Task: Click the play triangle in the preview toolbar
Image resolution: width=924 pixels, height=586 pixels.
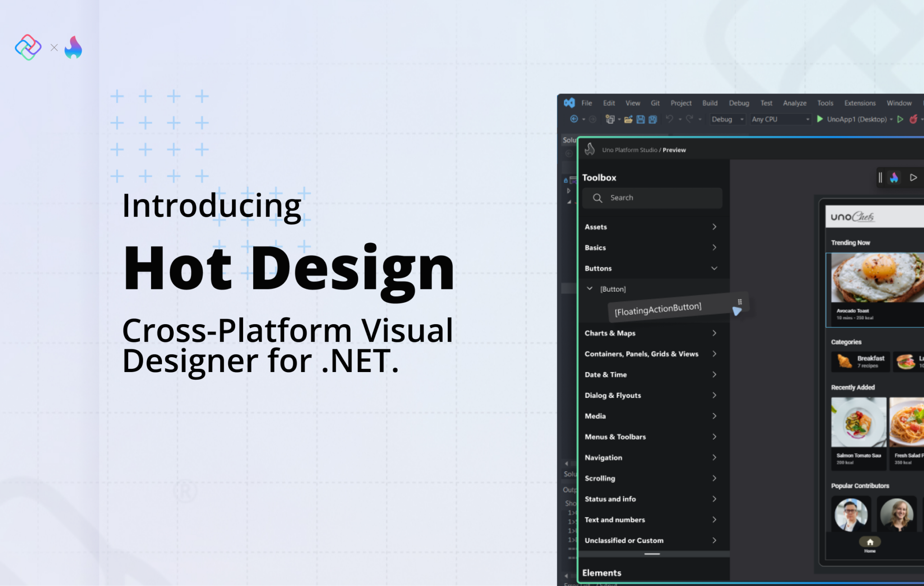Action: tap(914, 178)
